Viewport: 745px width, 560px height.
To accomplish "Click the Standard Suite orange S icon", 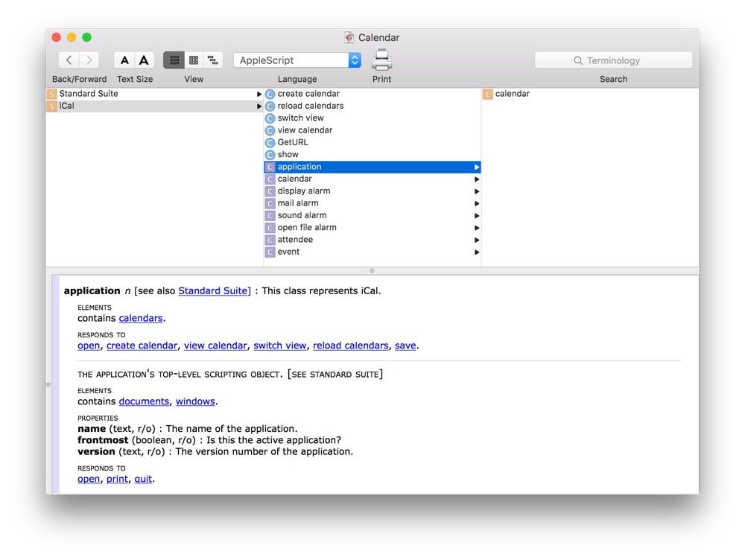I will (x=52, y=94).
